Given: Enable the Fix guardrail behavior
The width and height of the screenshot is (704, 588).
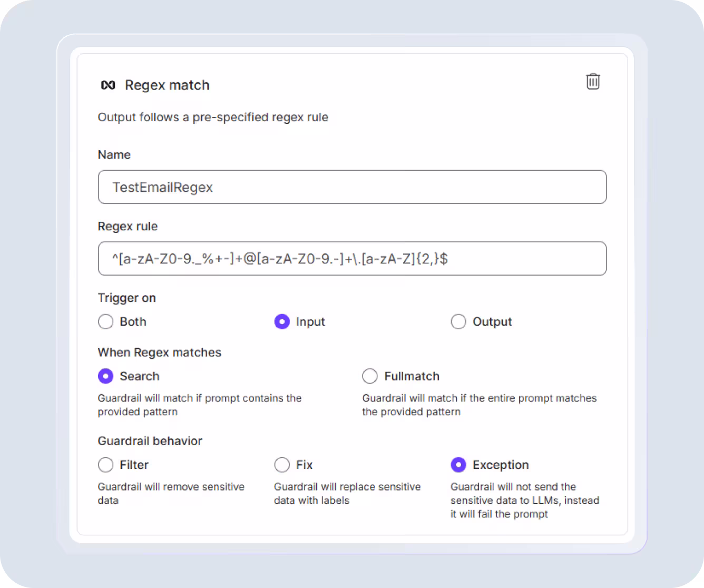Looking at the screenshot, I should (282, 465).
